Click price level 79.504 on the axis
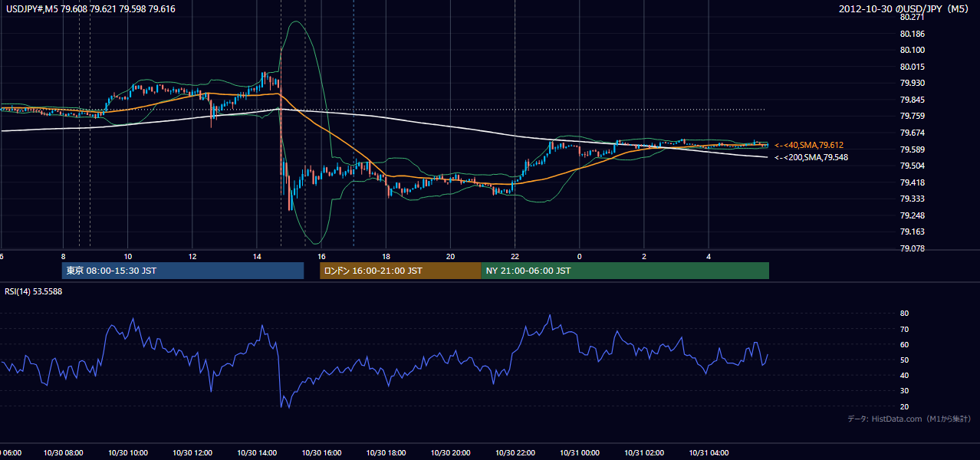Image resolution: width=980 pixels, height=460 pixels. point(913,166)
